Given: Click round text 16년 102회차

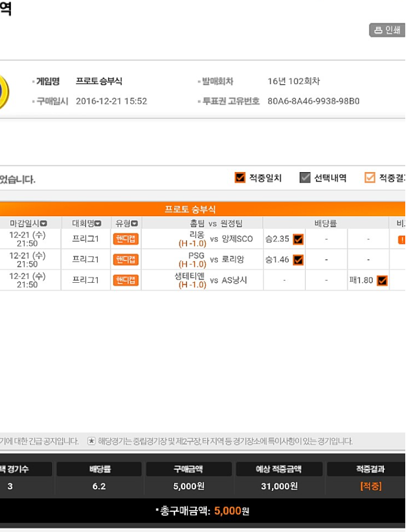Looking at the screenshot, I should tap(294, 82).
